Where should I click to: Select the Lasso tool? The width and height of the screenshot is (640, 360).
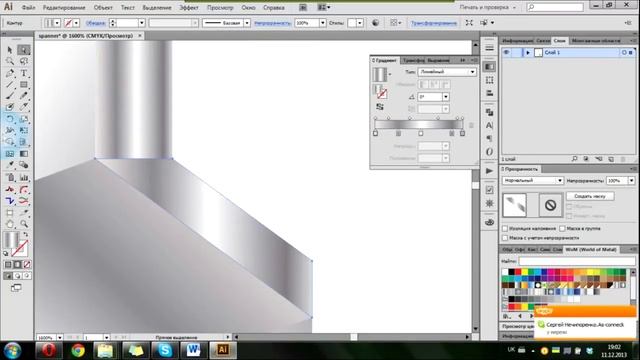click(x=24, y=61)
